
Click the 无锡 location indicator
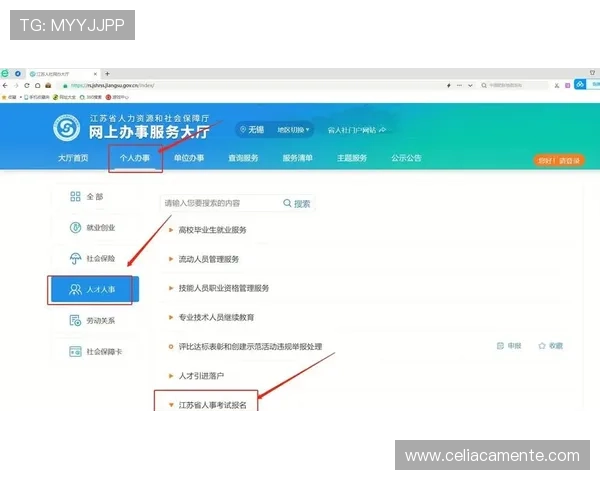[252, 130]
